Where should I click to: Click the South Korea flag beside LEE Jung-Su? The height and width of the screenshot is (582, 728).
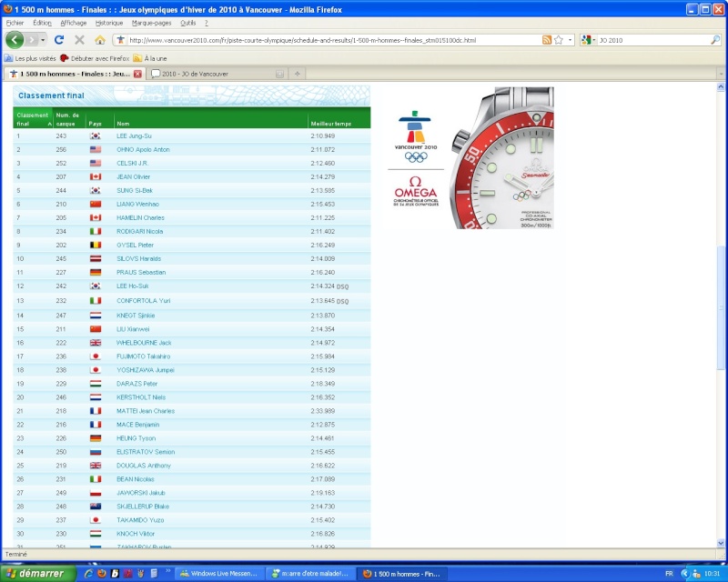click(x=96, y=136)
